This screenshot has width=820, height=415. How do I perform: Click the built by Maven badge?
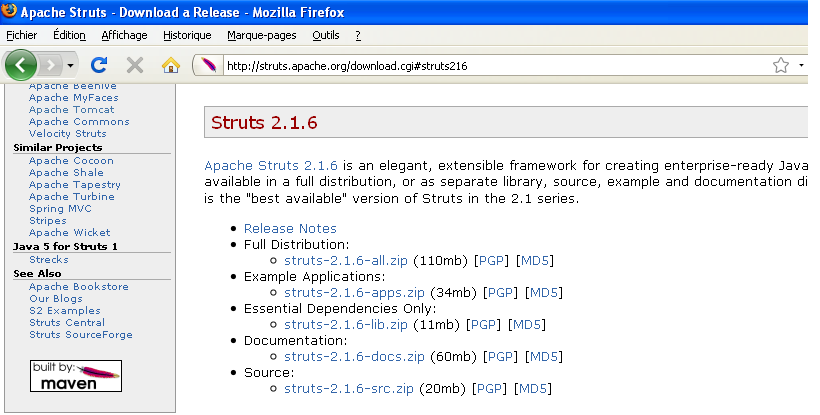[76, 376]
